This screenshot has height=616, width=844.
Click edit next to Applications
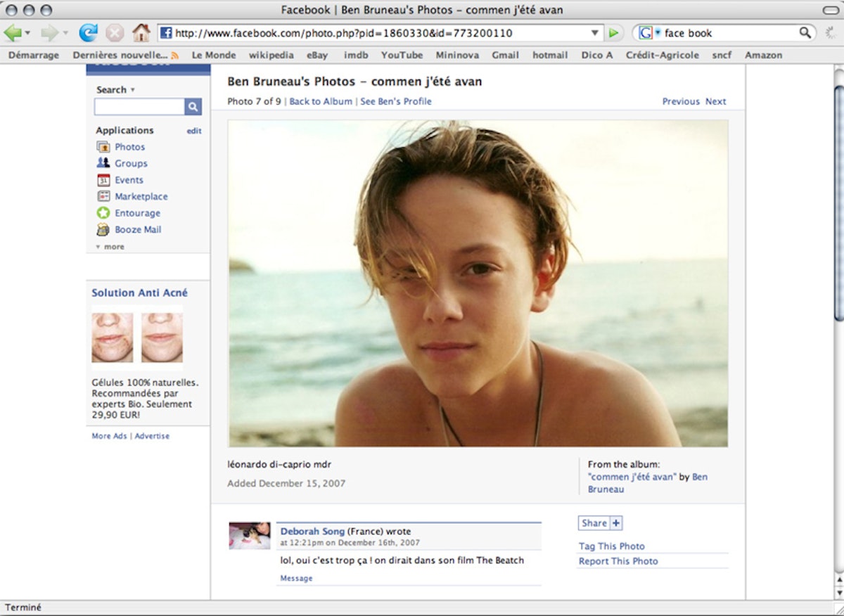pos(194,131)
